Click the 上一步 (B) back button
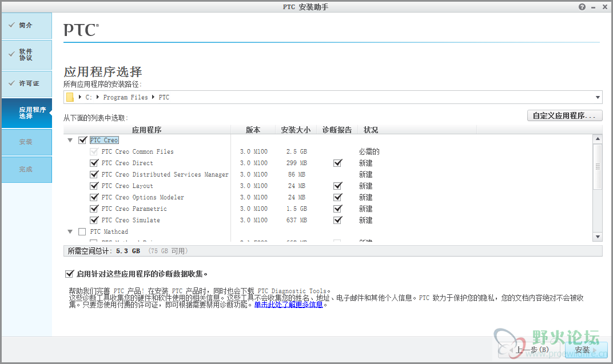Viewport: 613px width, 364px height. click(x=530, y=350)
